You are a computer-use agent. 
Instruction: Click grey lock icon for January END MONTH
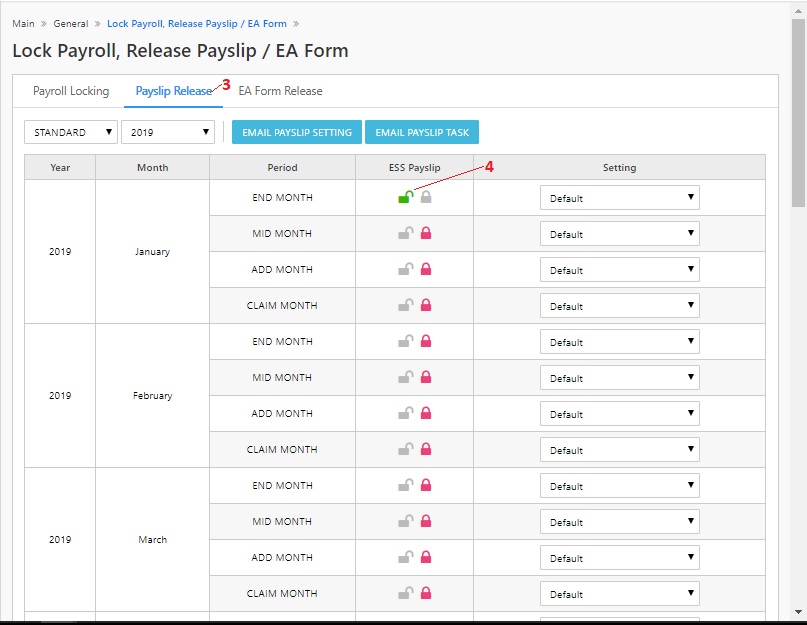[x=426, y=197]
